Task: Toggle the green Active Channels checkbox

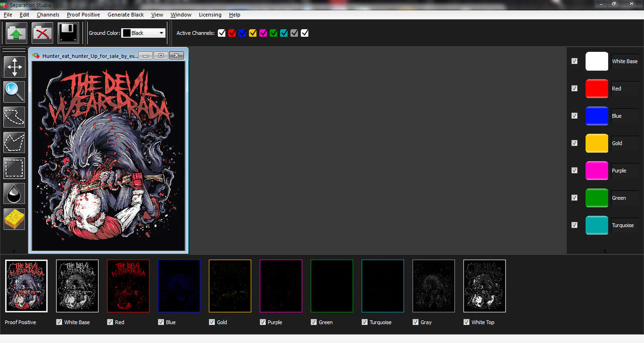Action: (273, 33)
